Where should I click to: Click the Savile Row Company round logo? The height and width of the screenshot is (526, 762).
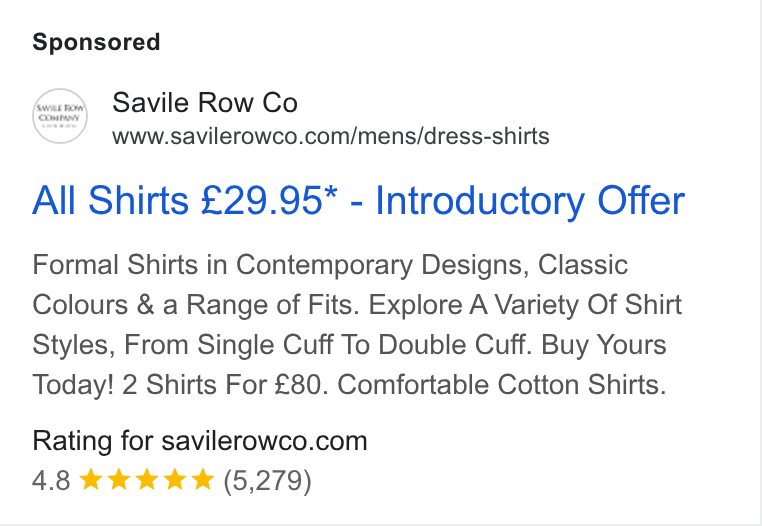(x=60, y=116)
